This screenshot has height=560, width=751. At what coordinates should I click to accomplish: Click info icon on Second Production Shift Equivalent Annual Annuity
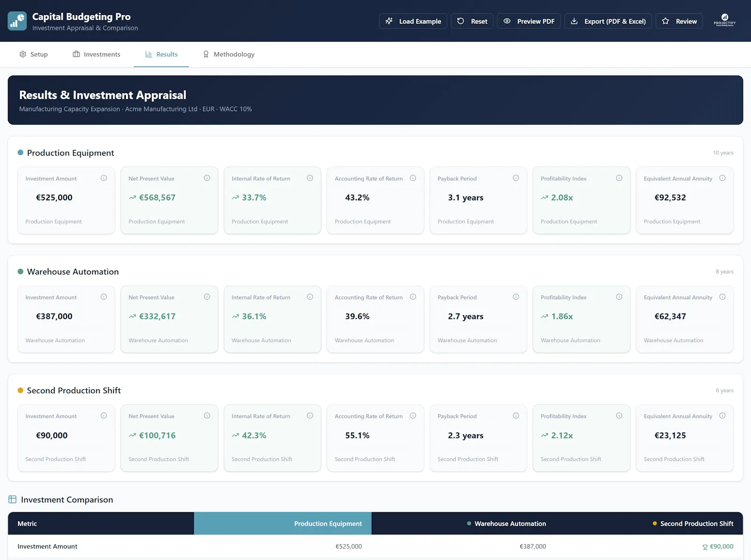coord(722,416)
